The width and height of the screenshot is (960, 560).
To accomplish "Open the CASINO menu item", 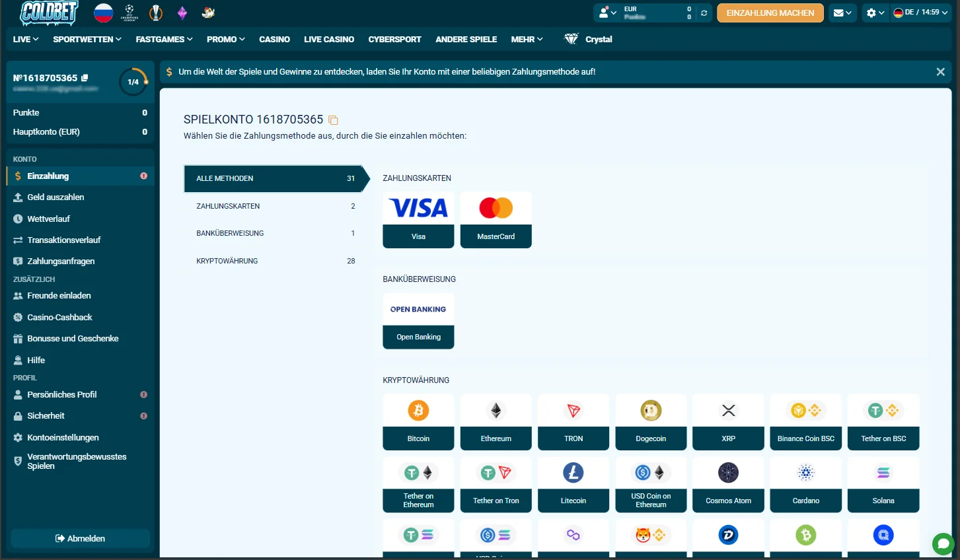I will pos(274,39).
